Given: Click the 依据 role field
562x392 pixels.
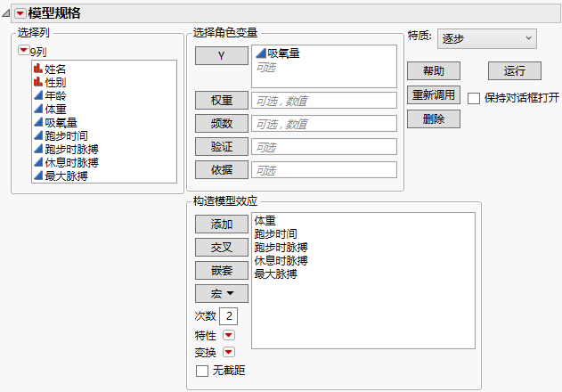Looking at the screenshot, I should click(324, 169).
